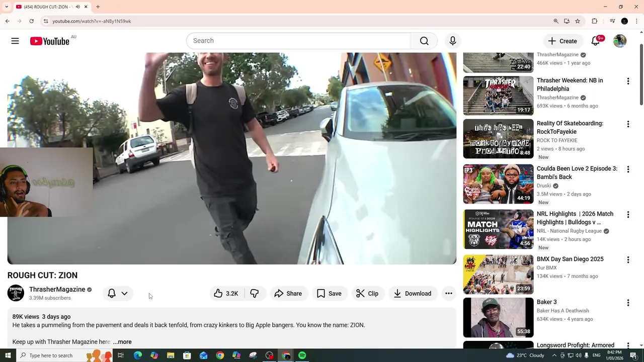Open the Chrome extensions puzzle icon
Screen dimensions: 644x362
click(x=594, y=21)
